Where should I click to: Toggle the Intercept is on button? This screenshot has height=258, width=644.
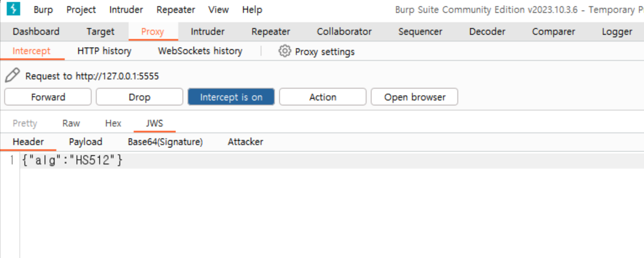(231, 97)
